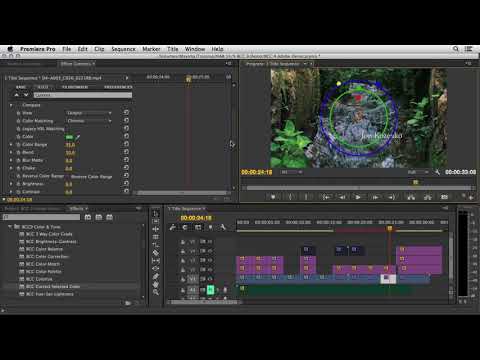Select the Slide tool
480x360 pixels.
pyautogui.click(x=156, y=269)
